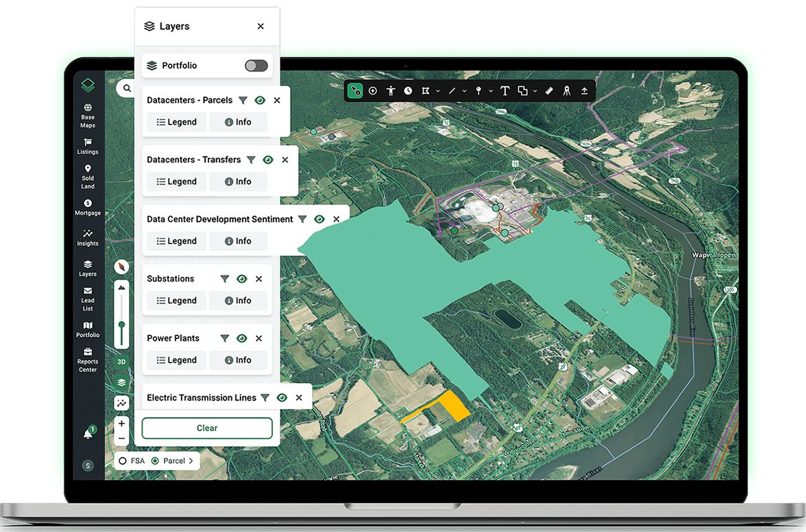This screenshot has width=806, height=532.
Task: Select the flag marker tool
Action: 425,91
